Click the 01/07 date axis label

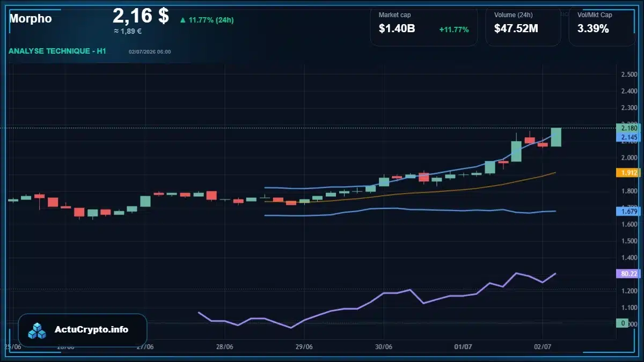[x=463, y=346]
